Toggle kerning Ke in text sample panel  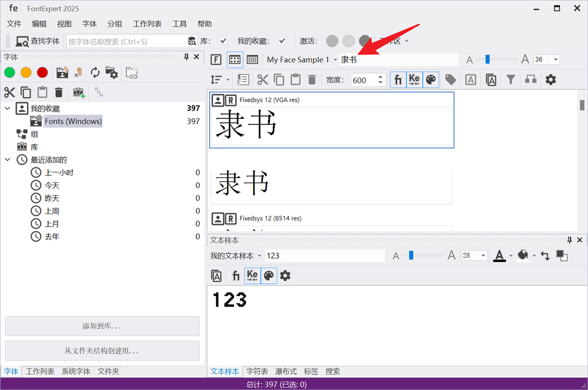(253, 276)
